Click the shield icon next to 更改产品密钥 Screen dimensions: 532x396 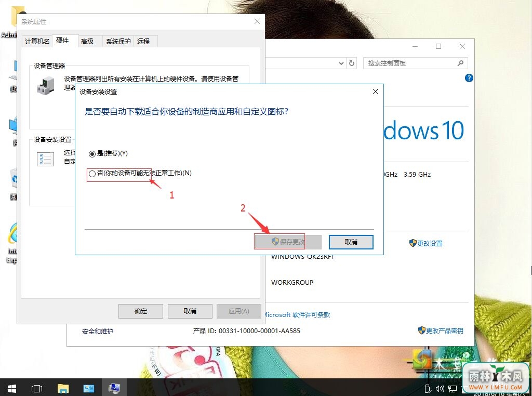click(x=422, y=330)
